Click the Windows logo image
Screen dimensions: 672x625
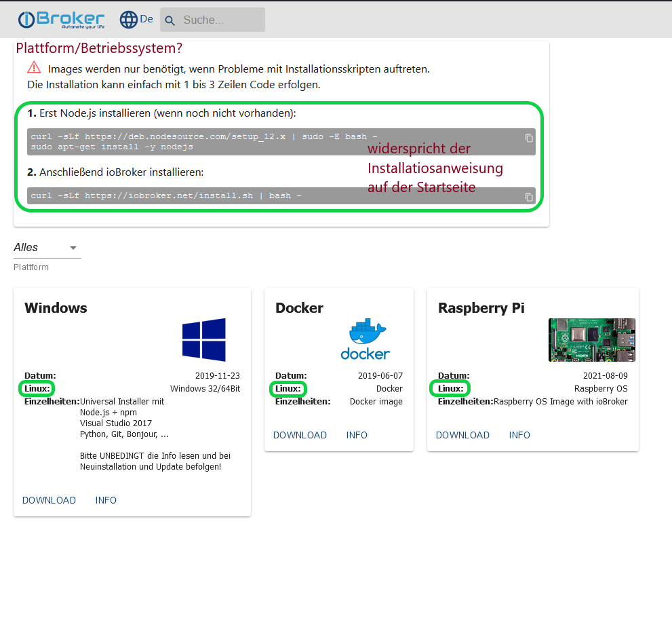tap(204, 340)
